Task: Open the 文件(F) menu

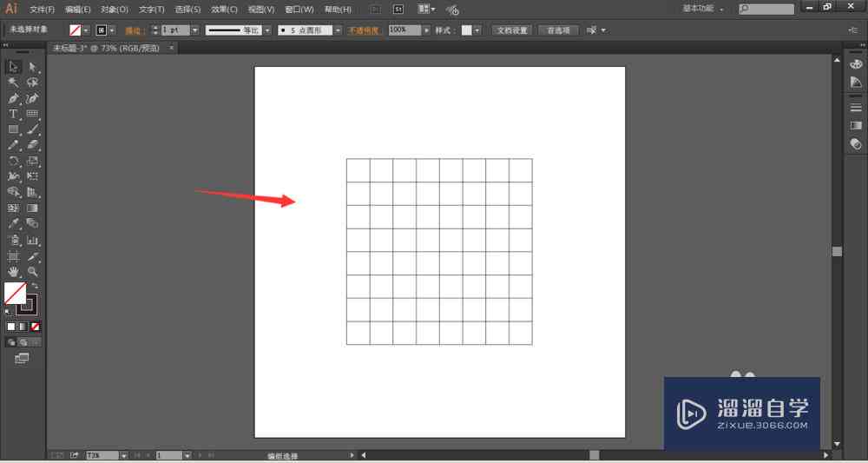Action: [x=42, y=10]
